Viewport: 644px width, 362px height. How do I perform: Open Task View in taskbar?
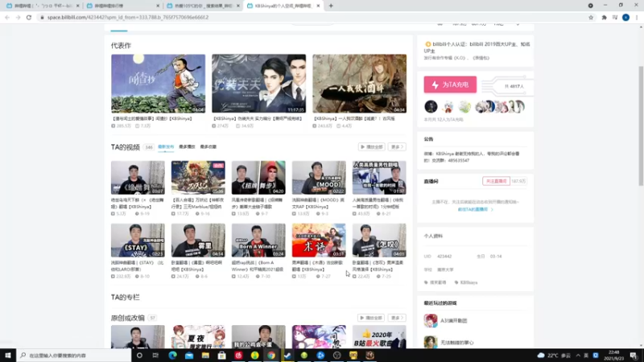155,356
